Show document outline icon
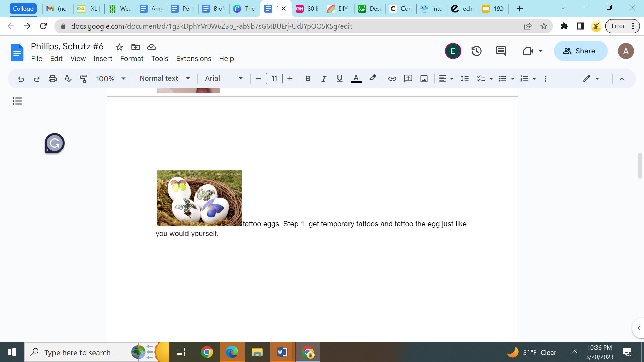The height and width of the screenshot is (362, 644). click(x=17, y=101)
